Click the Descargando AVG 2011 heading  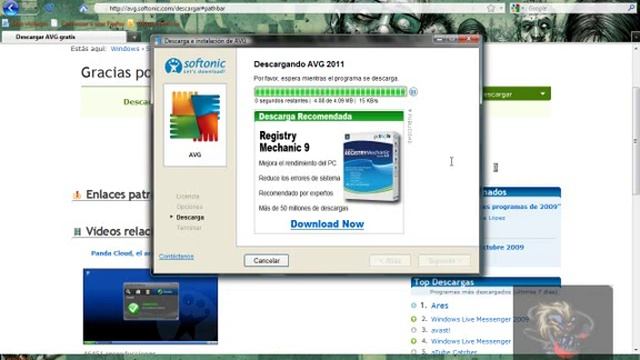point(299,64)
